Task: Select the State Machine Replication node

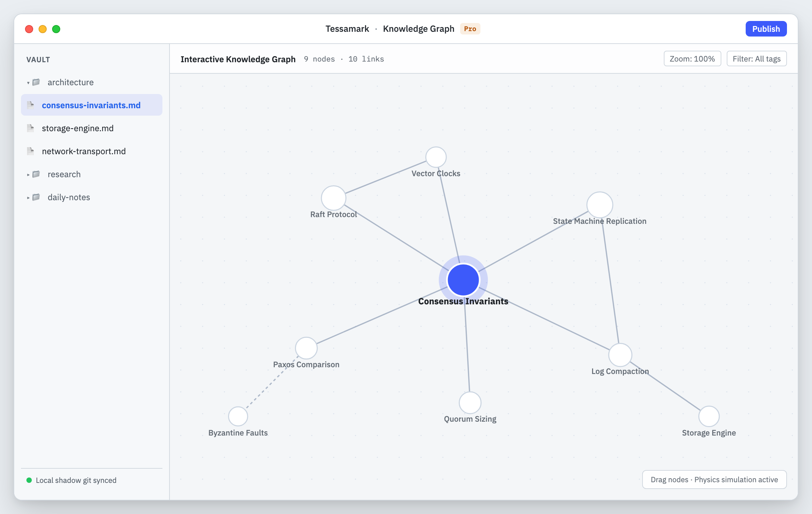Action: (x=600, y=205)
